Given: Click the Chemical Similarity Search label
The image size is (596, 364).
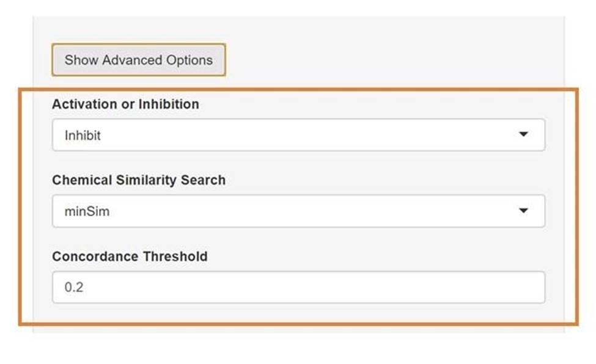Looking at the screenshot, I should coord(139,180).
